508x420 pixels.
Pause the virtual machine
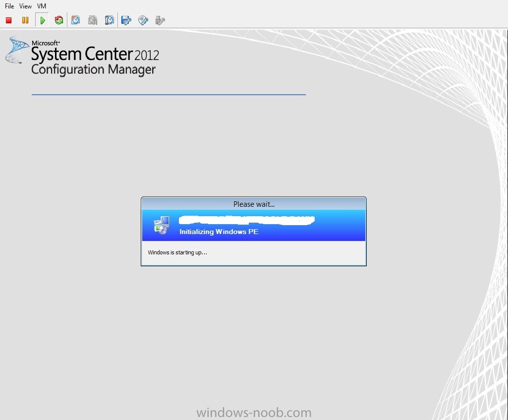(x=25, y=20)
